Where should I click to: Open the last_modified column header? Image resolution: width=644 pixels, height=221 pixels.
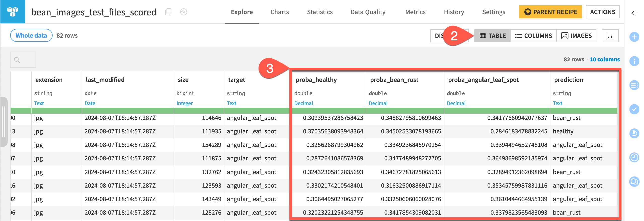[x=105, y=80]
